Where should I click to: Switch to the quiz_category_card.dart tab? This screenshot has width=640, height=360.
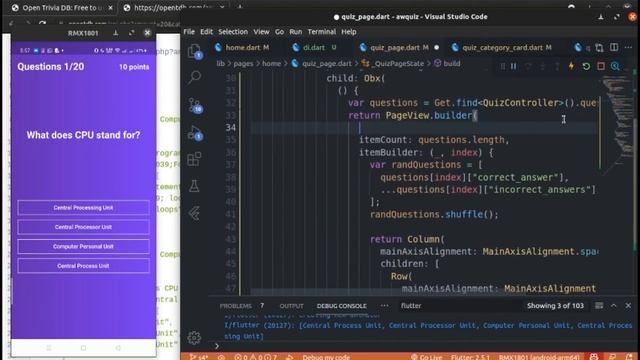click(x=502, y=48)
